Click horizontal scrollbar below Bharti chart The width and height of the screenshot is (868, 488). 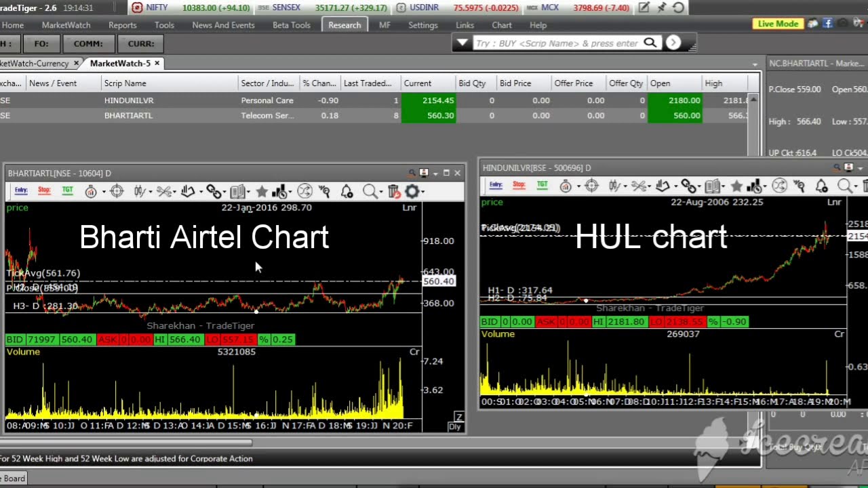126,443
